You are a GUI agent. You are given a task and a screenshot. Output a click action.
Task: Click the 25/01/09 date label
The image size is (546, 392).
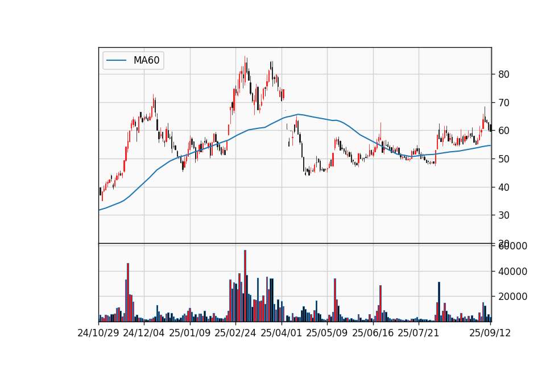pyautogui.click(x=190, y=333)
